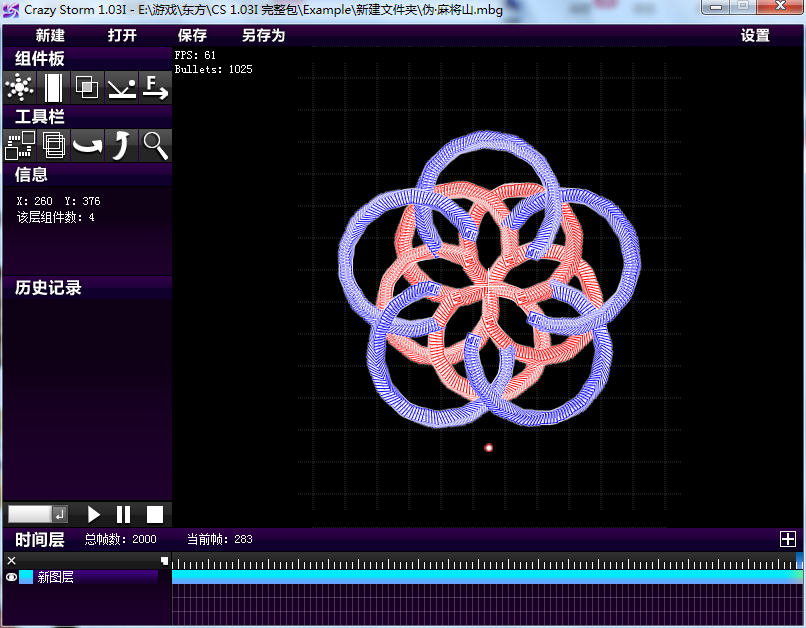Screen dimensions: 806x628
Task: Click the cyan timeline bar of 新图层
Action: tap(487, 577)
